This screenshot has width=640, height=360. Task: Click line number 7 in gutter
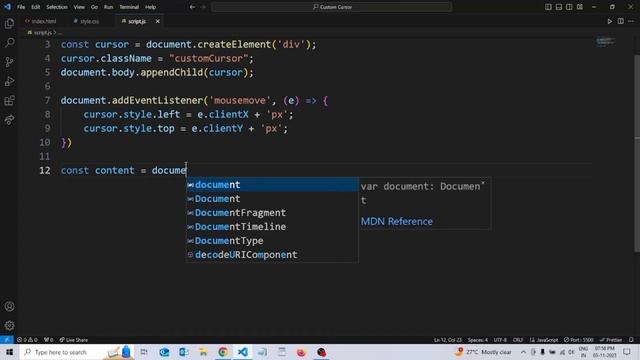click(47, 100)
